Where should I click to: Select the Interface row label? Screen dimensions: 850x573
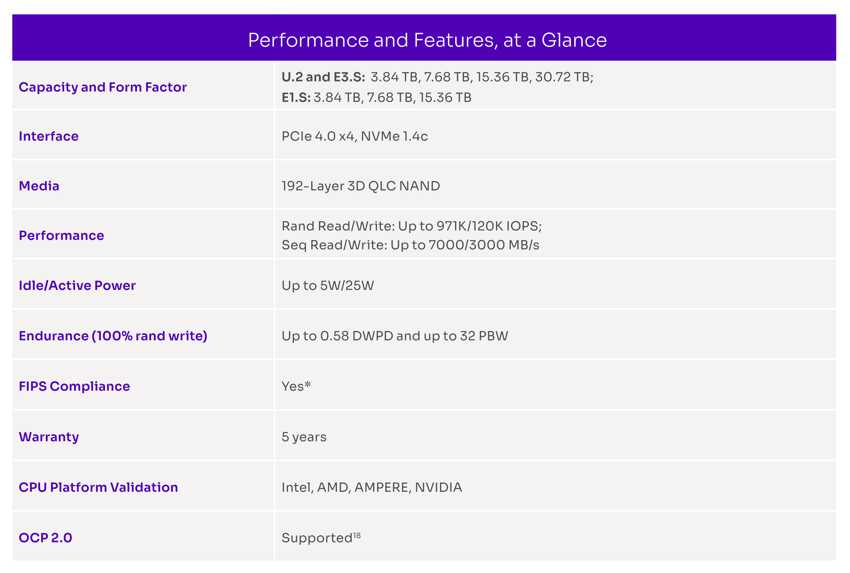pos(48,136)
